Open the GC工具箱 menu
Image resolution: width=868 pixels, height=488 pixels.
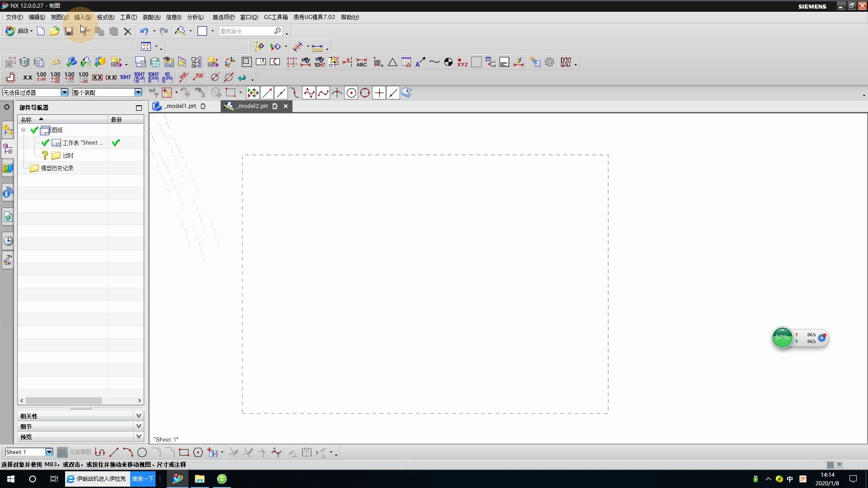coord(276,17)
